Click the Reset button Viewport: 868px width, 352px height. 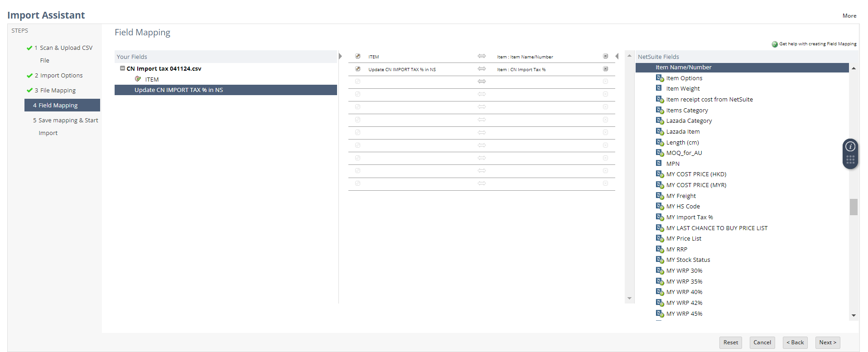pyautogui.click(x=731, y=342)
